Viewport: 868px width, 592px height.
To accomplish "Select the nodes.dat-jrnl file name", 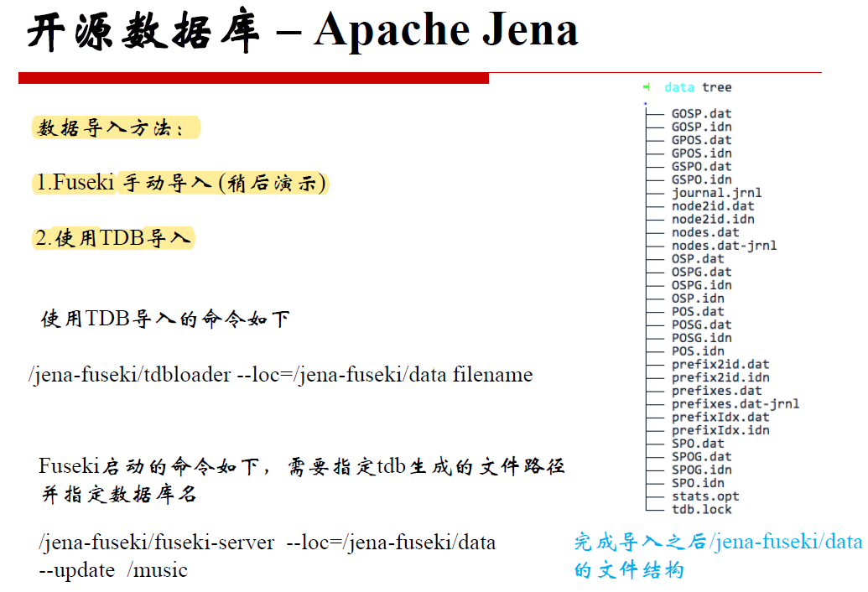I will (724, 246).
